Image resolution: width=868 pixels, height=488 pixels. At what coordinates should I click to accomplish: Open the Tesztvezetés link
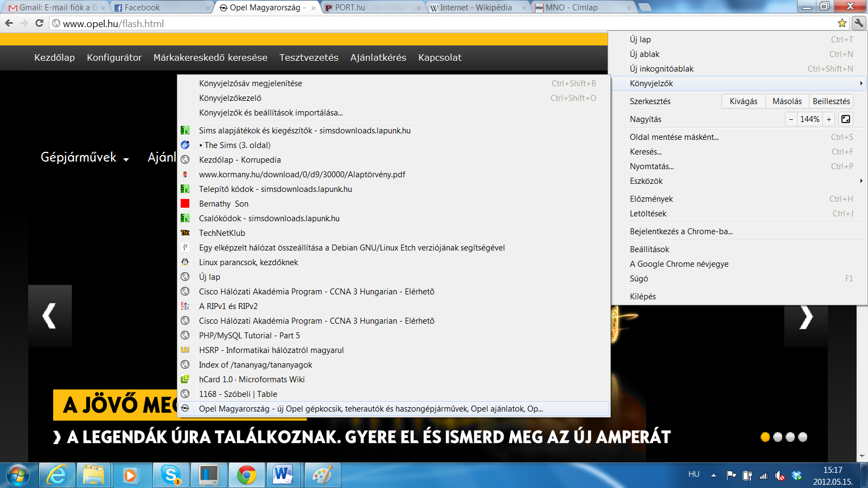click(x=309, y=57)
